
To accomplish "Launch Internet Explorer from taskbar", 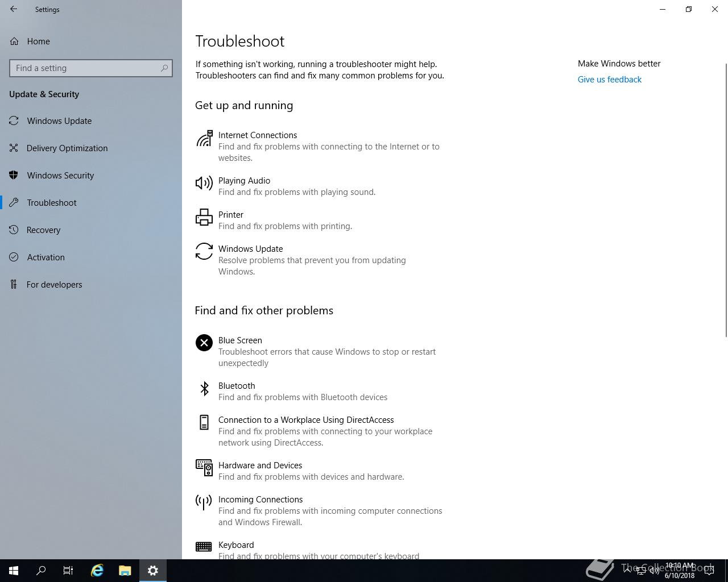I will pyautogui.click(x=97, y=571).
